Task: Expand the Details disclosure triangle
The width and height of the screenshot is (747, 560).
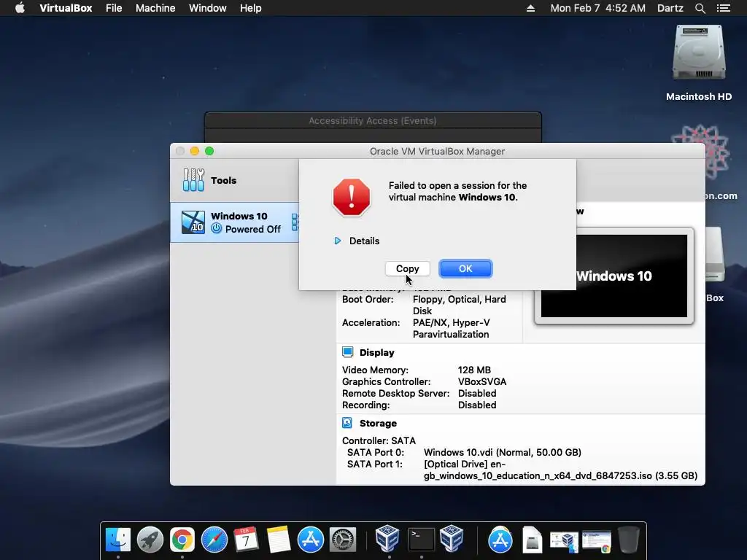Action: [337, 241]
